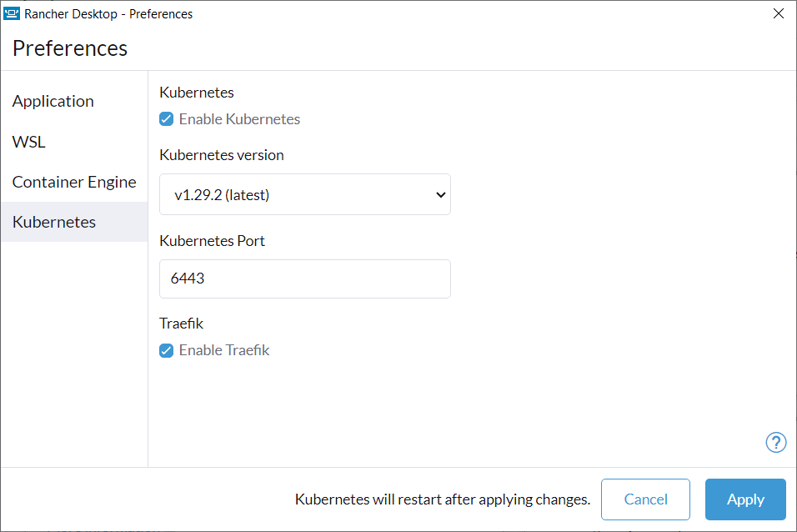Click the Enable Traefik label text
797x532 pixels.
pyautogui.click(x=224, y=350)
